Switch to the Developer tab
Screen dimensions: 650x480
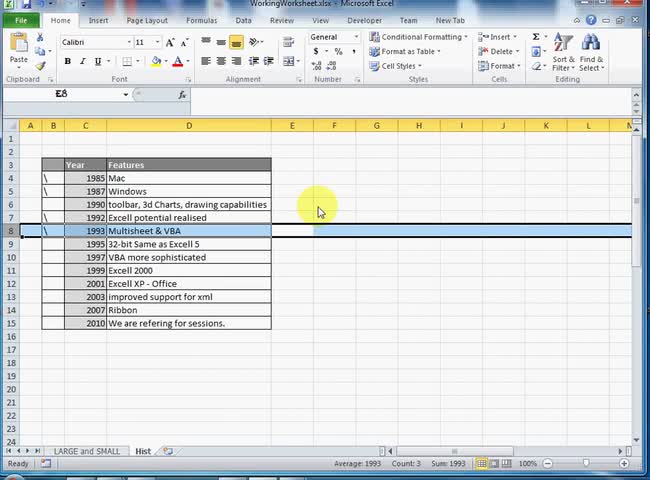click(364, 20)
